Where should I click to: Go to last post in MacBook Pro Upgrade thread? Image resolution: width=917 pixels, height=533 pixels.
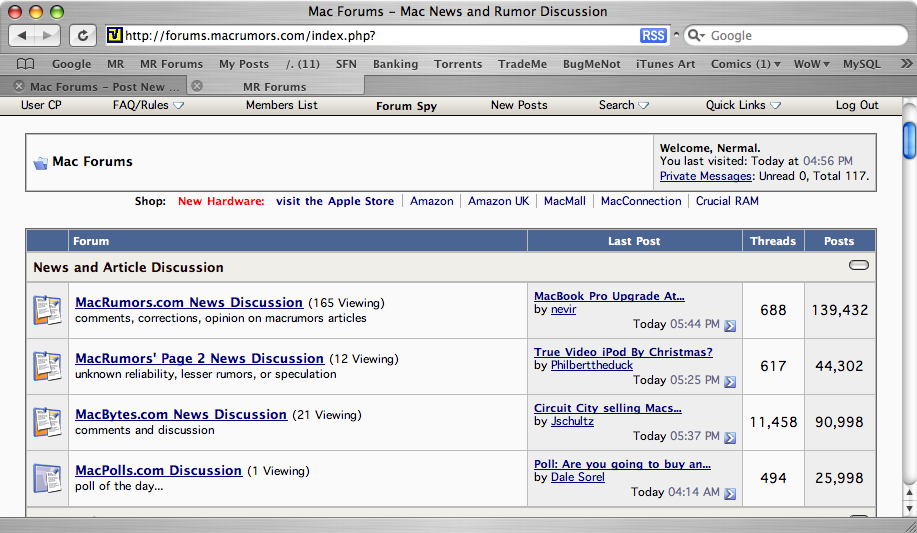pos(730,326)
